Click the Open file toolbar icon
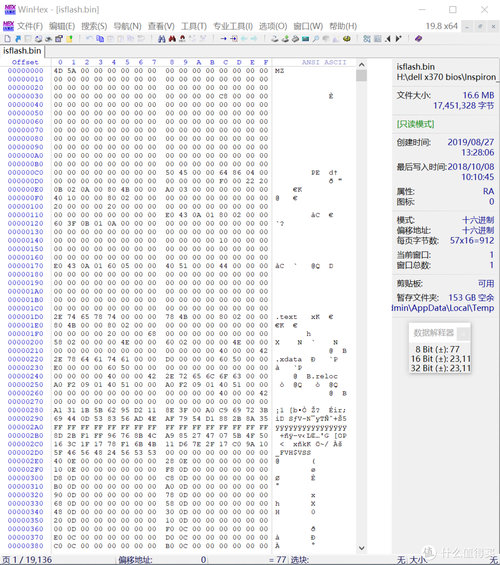This screenshot has height=565, width=500. (18, 39)
